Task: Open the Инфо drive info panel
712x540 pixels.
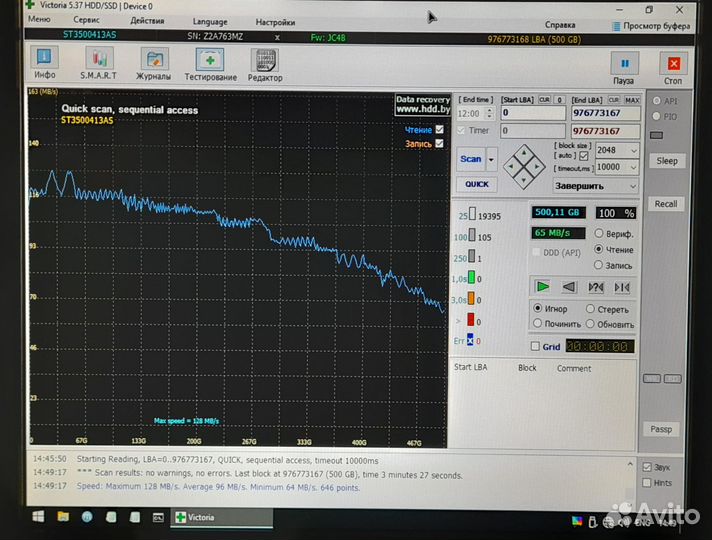Action: pyautogui.click(x=45, y=64)
